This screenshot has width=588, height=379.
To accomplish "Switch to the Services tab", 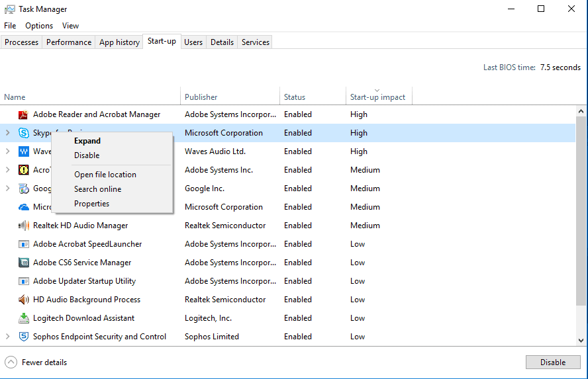I will 256,42.
